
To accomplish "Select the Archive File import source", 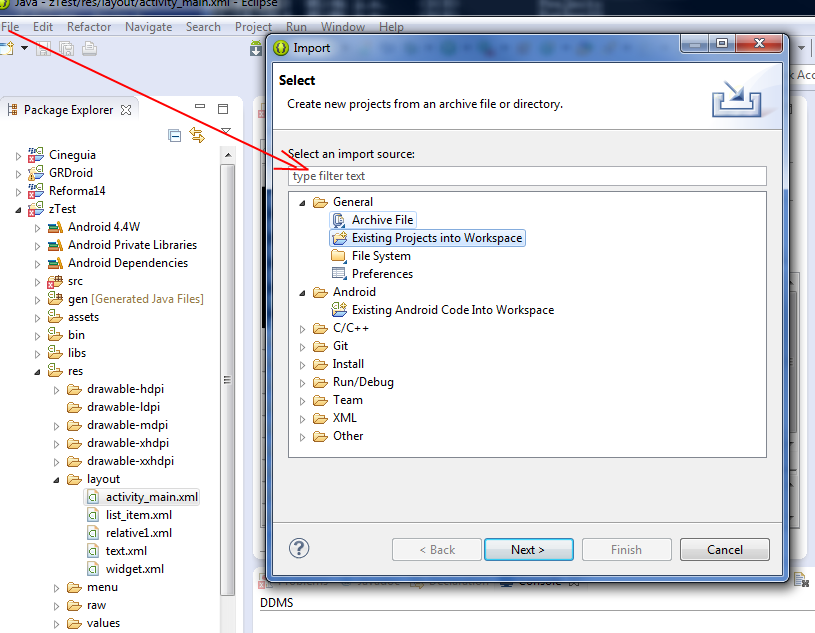I will 382,220.
